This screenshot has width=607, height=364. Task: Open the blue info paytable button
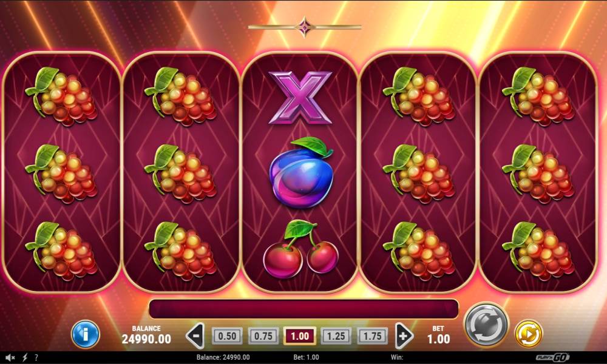tap(85, 334)
